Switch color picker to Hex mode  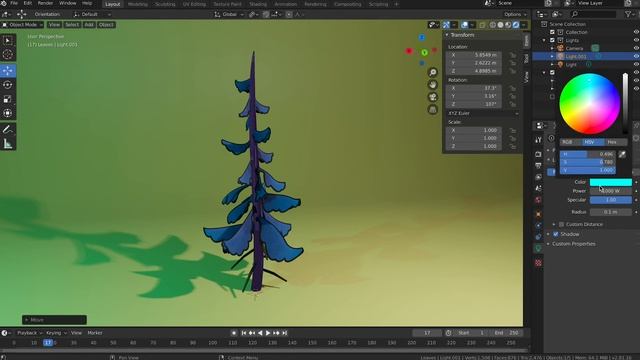(616, 142)
